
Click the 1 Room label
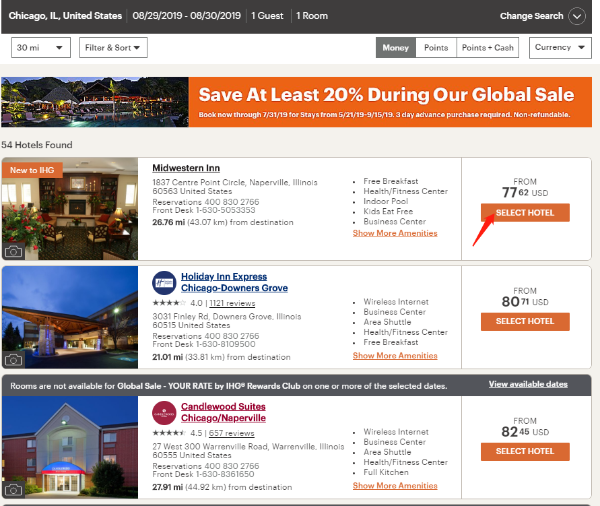312,16
